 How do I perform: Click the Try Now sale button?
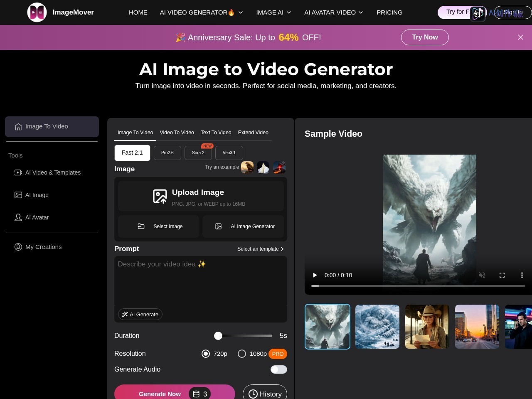(x=425, y=37)
